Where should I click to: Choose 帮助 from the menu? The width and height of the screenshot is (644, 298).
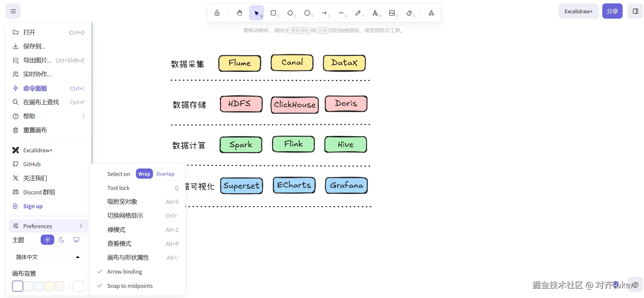click(x=48, y=116)
